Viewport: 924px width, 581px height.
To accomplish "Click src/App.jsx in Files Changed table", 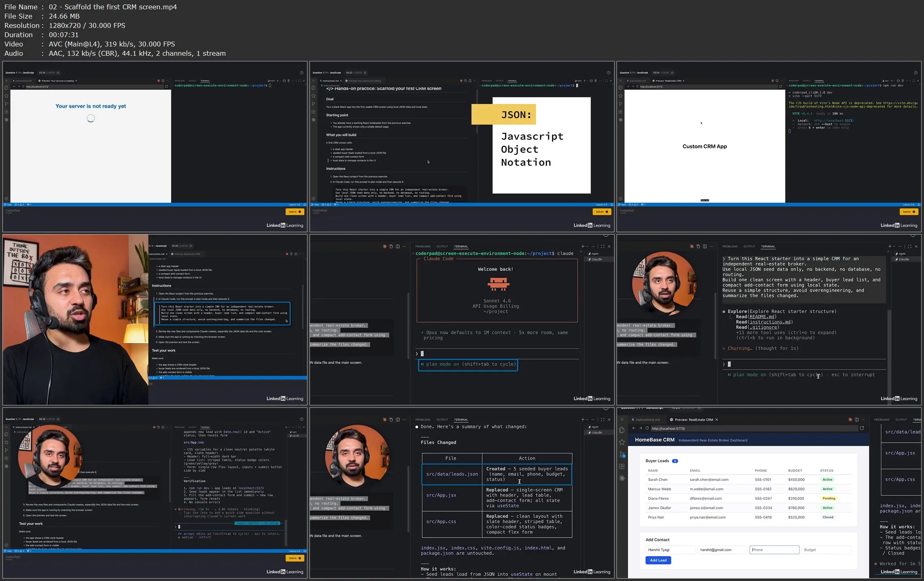I will tap(441, 495).
